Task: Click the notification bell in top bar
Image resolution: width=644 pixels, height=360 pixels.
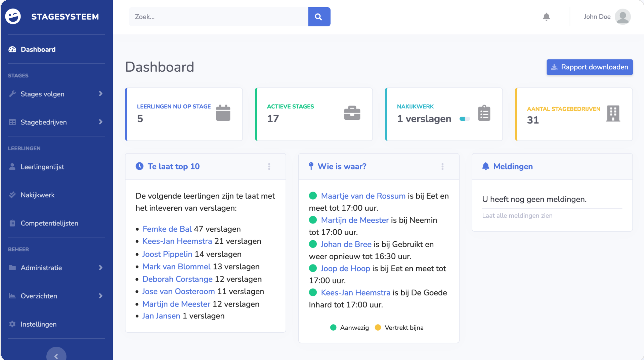Action: (546, 17)
